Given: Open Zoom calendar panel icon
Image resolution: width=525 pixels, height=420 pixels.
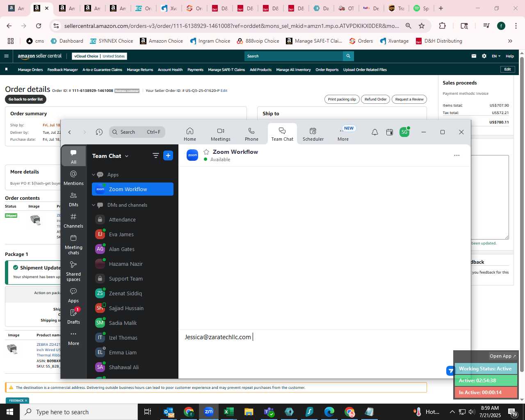Looking at the screenshot, I should point(390,132).
